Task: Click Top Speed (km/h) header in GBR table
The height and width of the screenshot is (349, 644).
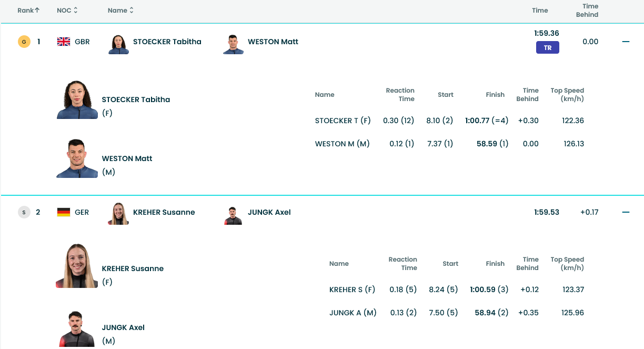Action: click(567, 95)
